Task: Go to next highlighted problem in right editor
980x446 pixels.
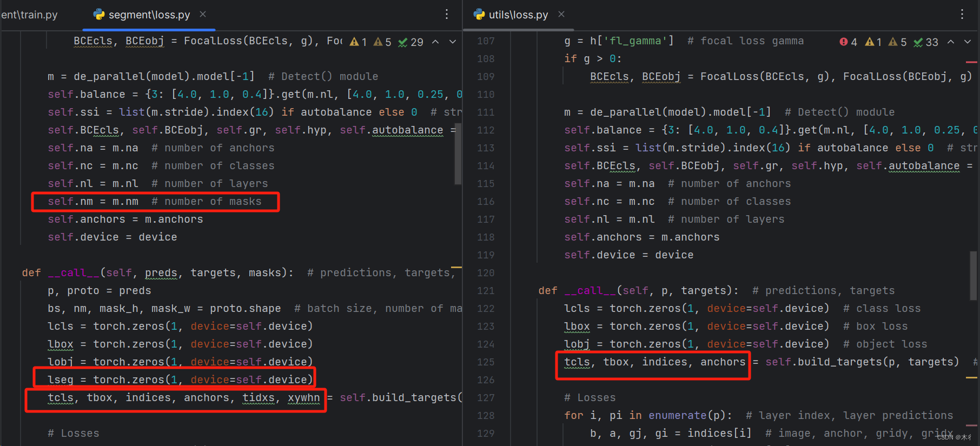Action: pyautogui.click(x=968, y=42)
